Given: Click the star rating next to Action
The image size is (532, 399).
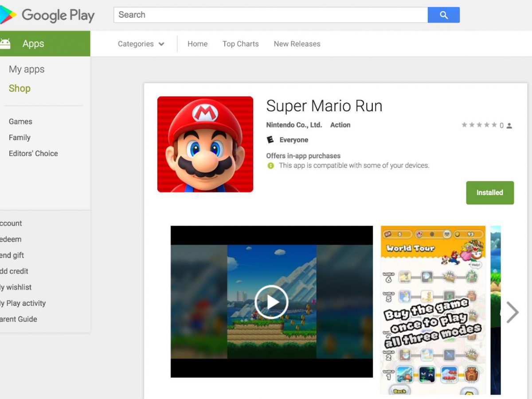Looking at the screenshot, I should point(479,125).
